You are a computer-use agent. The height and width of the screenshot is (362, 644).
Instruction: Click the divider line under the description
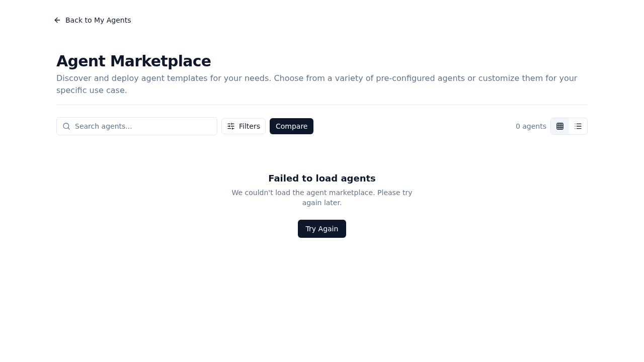(x=322, y=105)
